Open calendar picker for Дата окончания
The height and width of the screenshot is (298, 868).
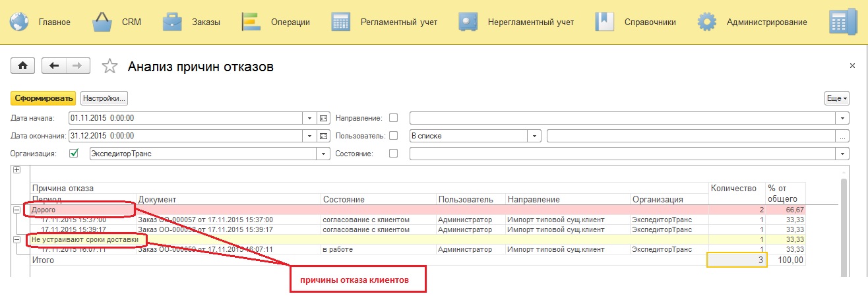click(x=323, y=136)
